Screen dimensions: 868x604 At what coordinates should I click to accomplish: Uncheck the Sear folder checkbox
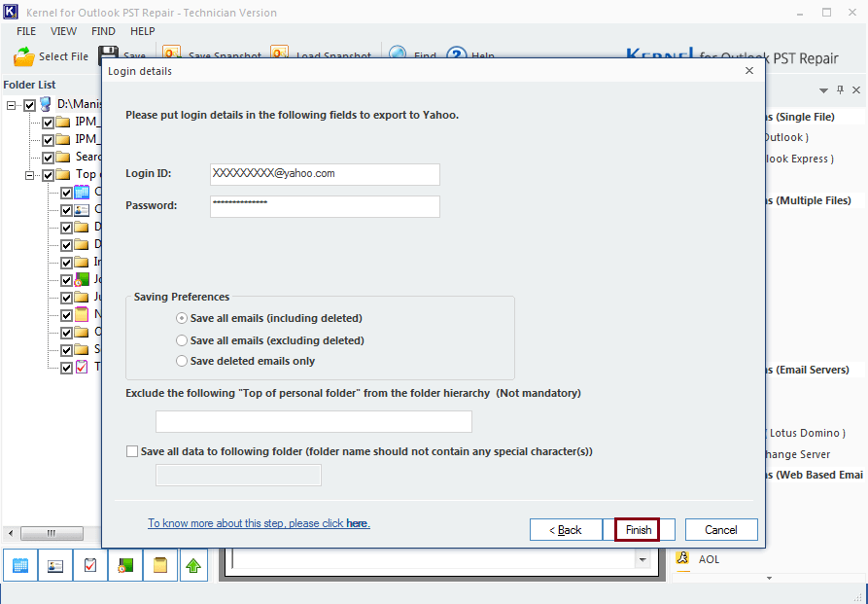[x=49, y=158]
